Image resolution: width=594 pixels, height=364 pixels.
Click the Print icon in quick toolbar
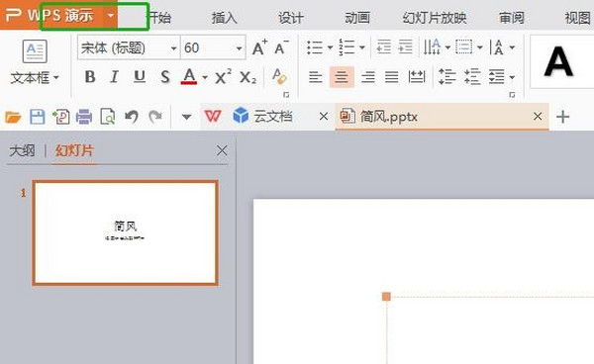click(84, 117)
